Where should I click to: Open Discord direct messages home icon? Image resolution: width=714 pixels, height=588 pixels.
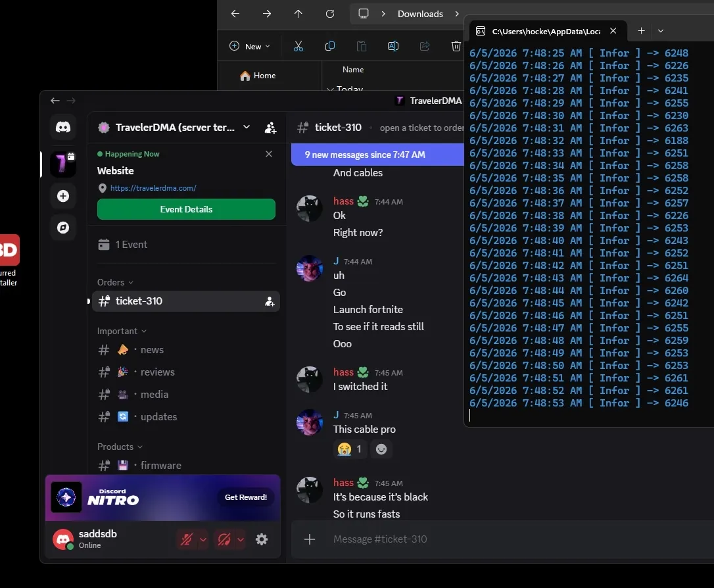[x=63, y=127]
